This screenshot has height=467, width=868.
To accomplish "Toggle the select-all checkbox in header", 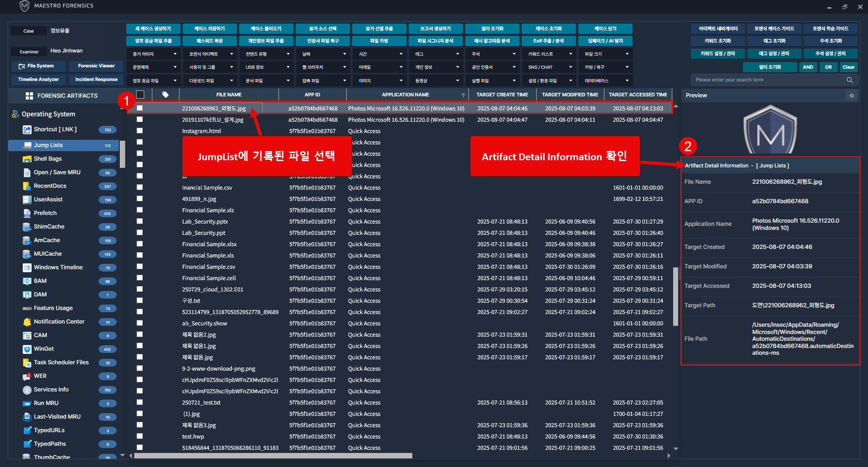I will [140, 95].
